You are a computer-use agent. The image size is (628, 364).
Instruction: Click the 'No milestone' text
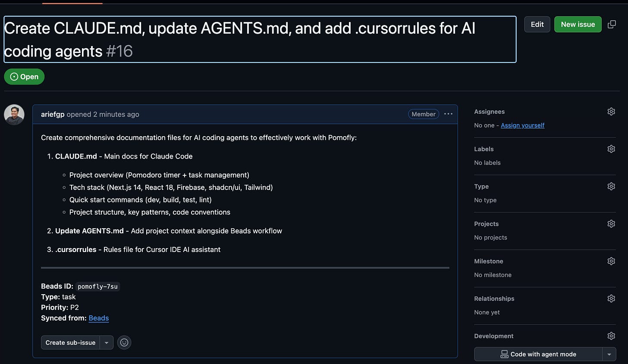pyautogui.click(x=493, y=275)
